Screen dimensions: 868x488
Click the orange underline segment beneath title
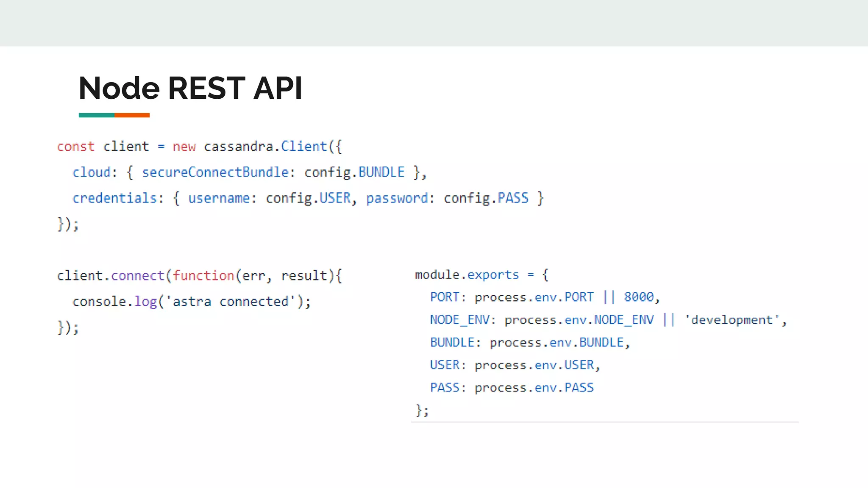pyautogui.click(x=132, y=115)
